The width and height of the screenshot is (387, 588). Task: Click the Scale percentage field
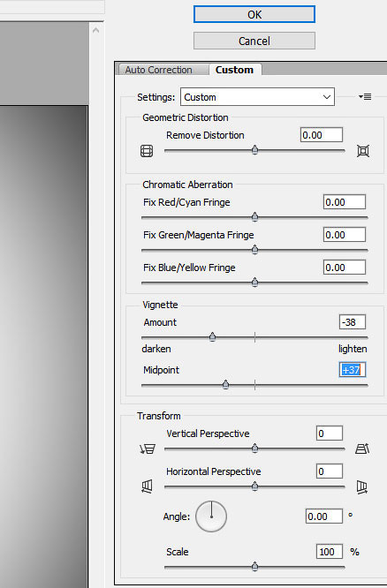click(330, 552)
